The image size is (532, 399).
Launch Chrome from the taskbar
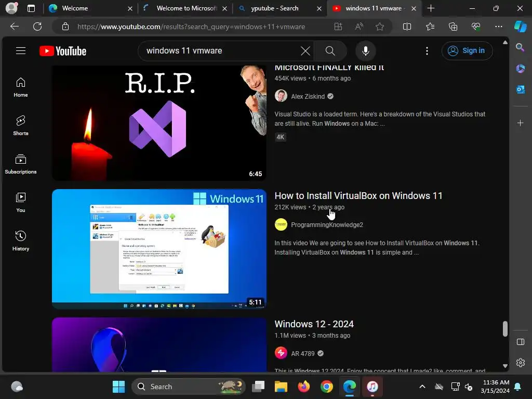pyautogui.click(x=326, y=387)
